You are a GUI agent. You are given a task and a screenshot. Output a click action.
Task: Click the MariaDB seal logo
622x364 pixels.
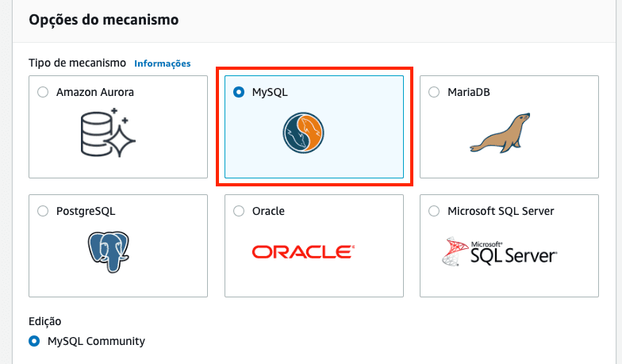point(499,132)
